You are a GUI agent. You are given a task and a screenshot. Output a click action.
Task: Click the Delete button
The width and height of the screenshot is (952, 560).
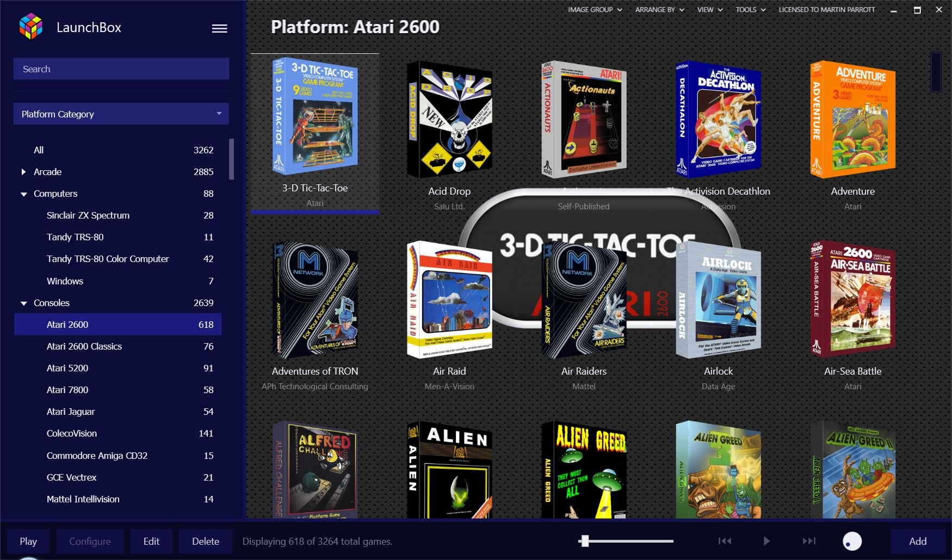click(206, 542)
